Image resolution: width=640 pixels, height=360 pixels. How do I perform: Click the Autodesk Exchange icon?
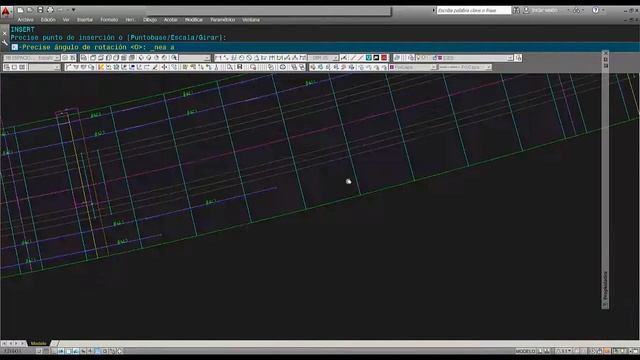click(576, 10)
